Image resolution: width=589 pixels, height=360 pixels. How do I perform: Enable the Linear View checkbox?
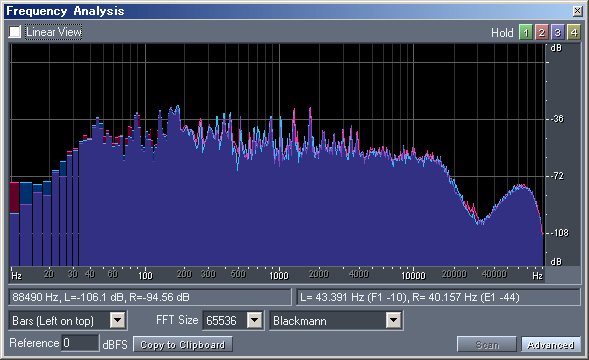point(15,32)
